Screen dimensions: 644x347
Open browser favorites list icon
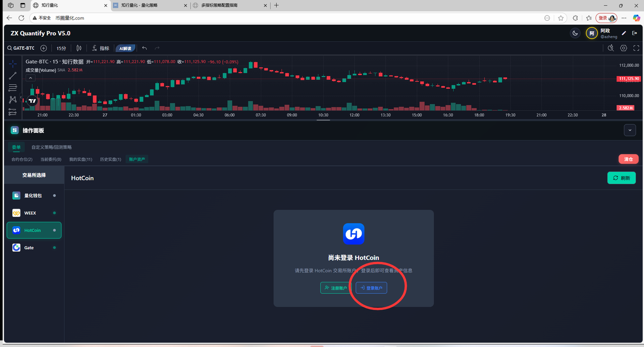(x=589, y=18)
